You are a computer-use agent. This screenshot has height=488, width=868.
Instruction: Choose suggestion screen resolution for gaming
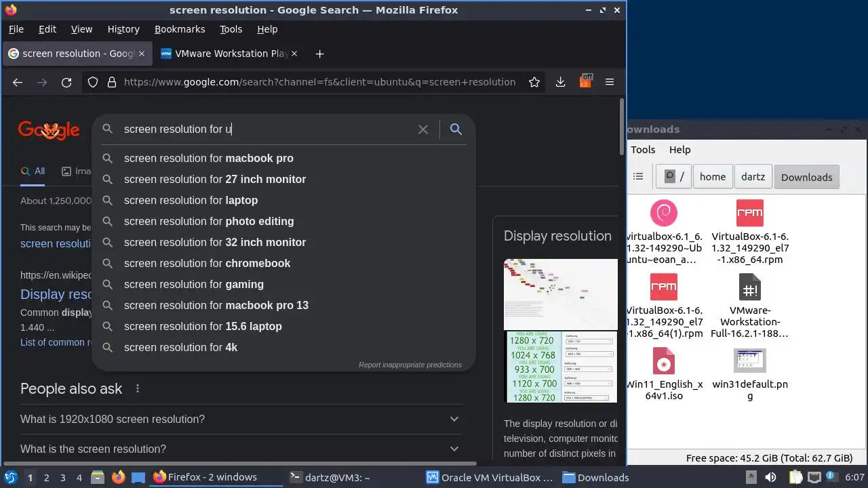(283, 284)
